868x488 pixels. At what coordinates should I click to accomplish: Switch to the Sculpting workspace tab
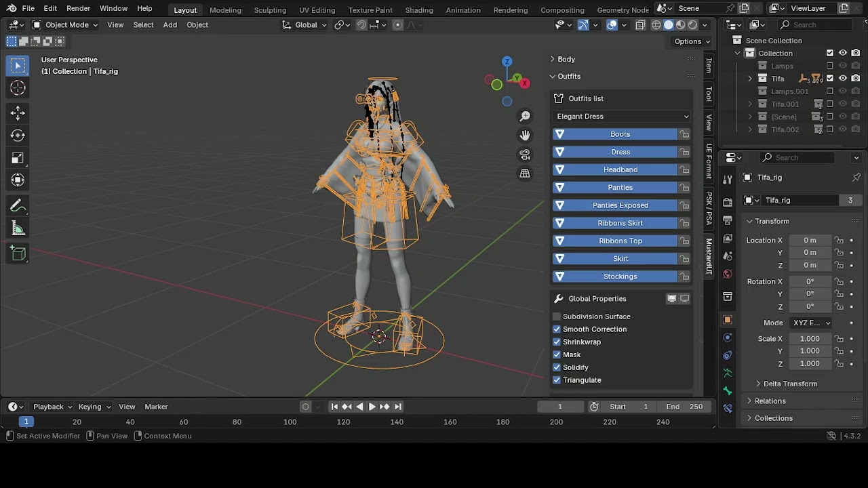270,10
